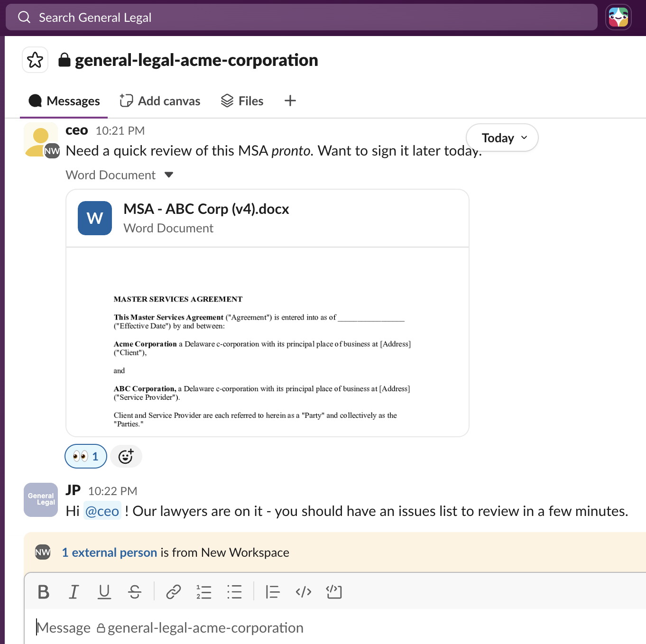Select the strikethrough formatting icon
Image resolution: width=646 pixels, height=644 pixels.
click(135, 591)
